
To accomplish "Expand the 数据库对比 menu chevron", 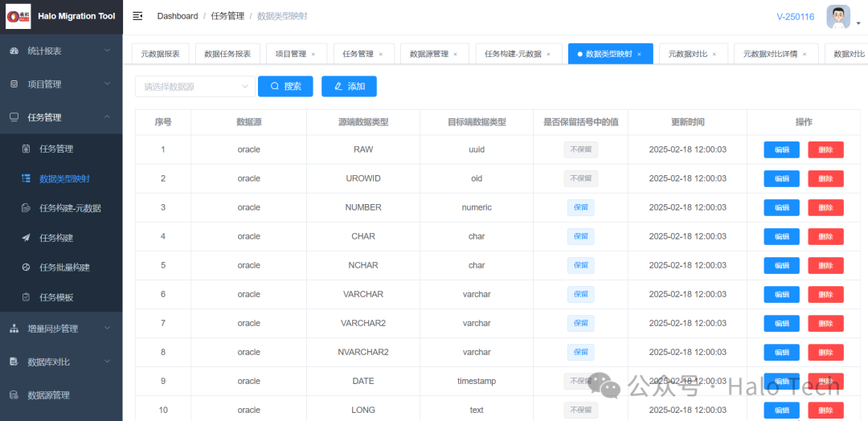I will click(x=108, y=362).
